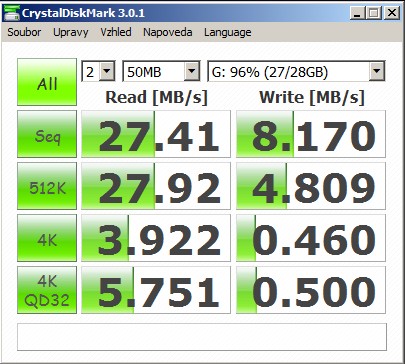Viewport: 405px width, 364px height.
Task: Launch the 4K QD32 test
Action: pos(47,290)
